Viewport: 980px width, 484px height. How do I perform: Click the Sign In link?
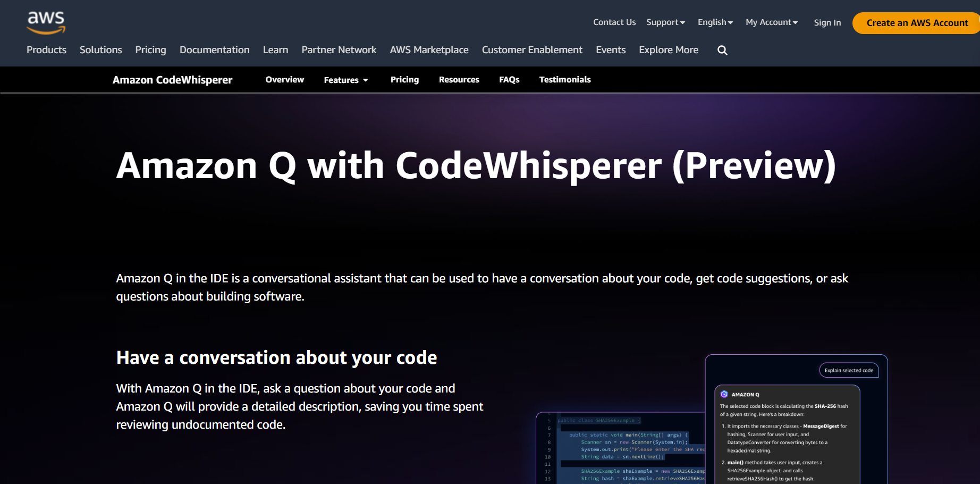click(827, 23)
